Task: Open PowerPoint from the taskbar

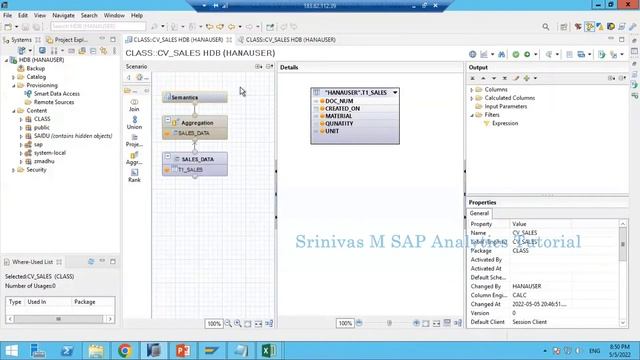Action: (x=183, y=351)
